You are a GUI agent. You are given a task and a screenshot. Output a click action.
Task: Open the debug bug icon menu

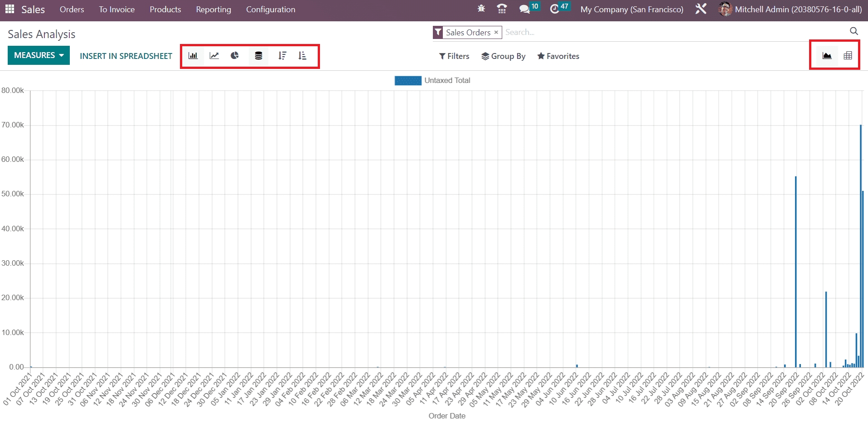[481, 9]
